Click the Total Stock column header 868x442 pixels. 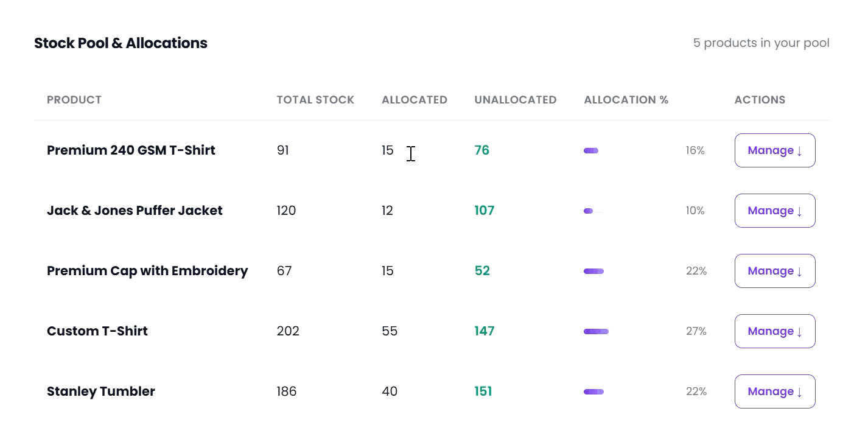pos(315,100)
